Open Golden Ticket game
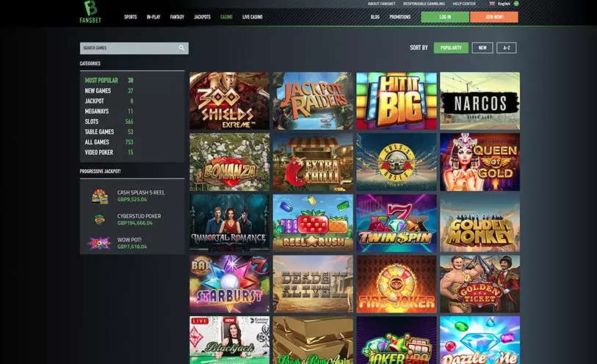This screenshot has height=364, width=597. pos(480,284)
